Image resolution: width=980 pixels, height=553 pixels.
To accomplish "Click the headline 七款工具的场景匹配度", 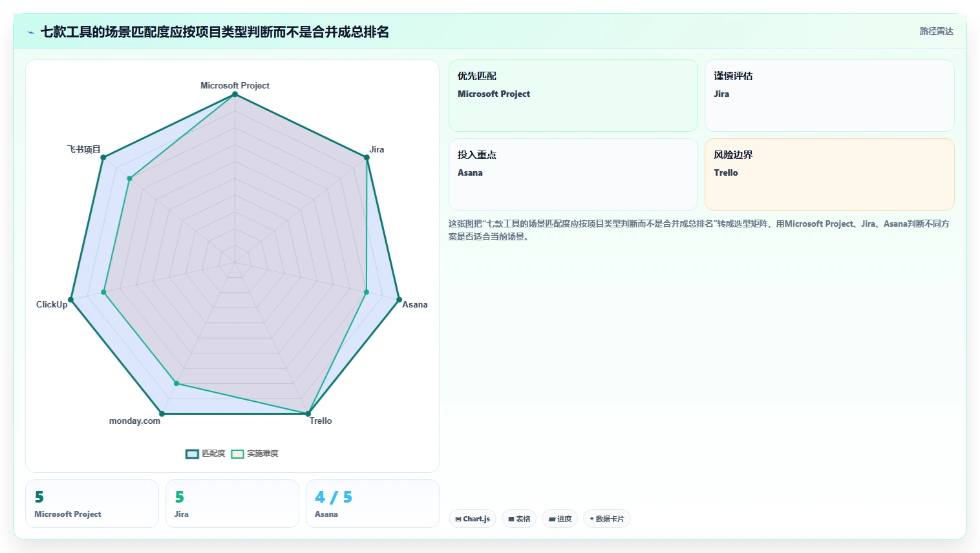I will click(x=215, y=32).
